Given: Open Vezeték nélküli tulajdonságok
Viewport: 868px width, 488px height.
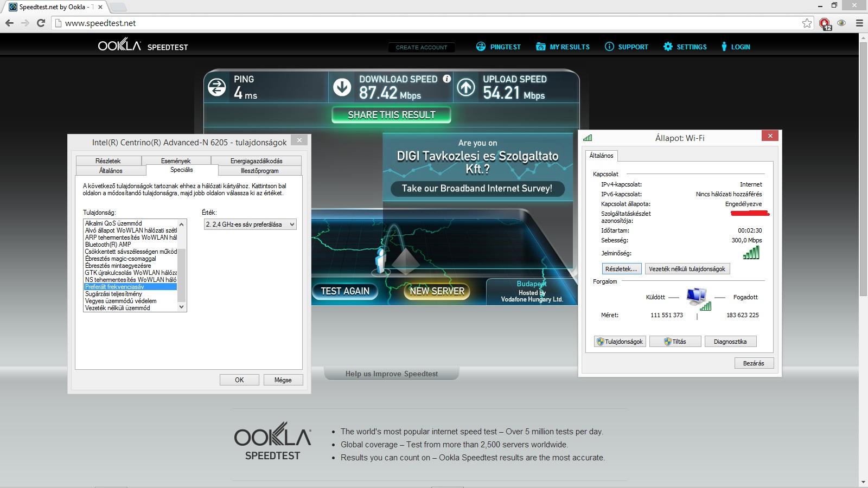Looking at the screenshot, I should click(687, 269).
